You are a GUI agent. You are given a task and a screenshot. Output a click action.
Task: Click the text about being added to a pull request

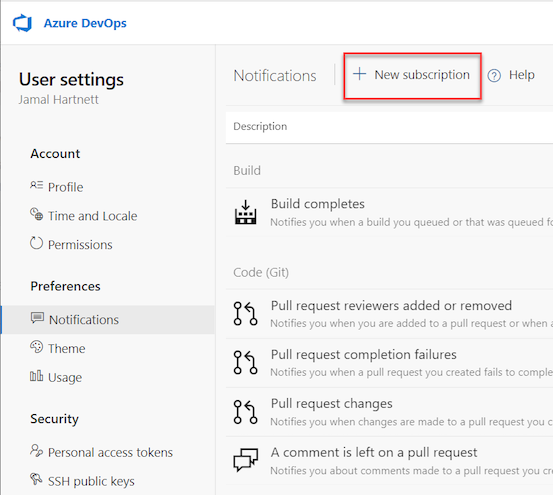pyautogui.click(x=412, y=324)
